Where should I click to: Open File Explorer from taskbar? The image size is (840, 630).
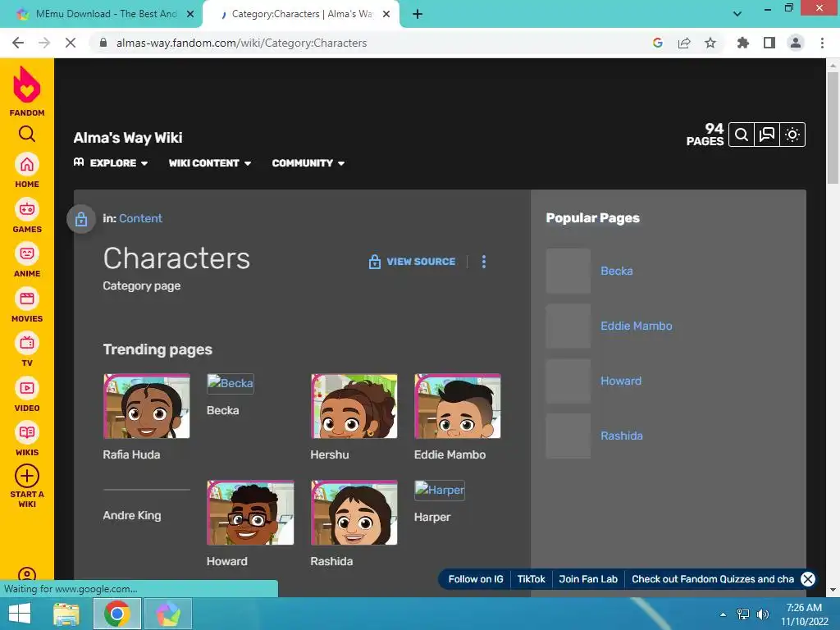coord(66,614)
